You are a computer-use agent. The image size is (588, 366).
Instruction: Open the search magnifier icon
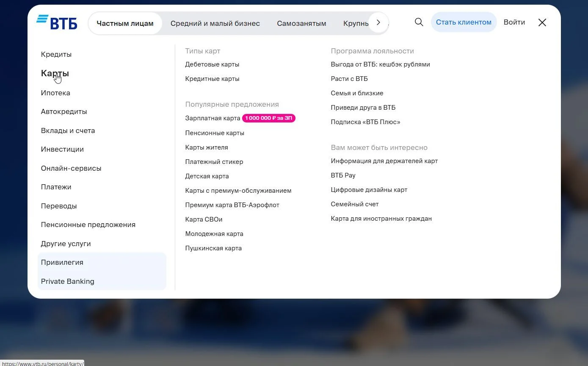tap(419, 22)
